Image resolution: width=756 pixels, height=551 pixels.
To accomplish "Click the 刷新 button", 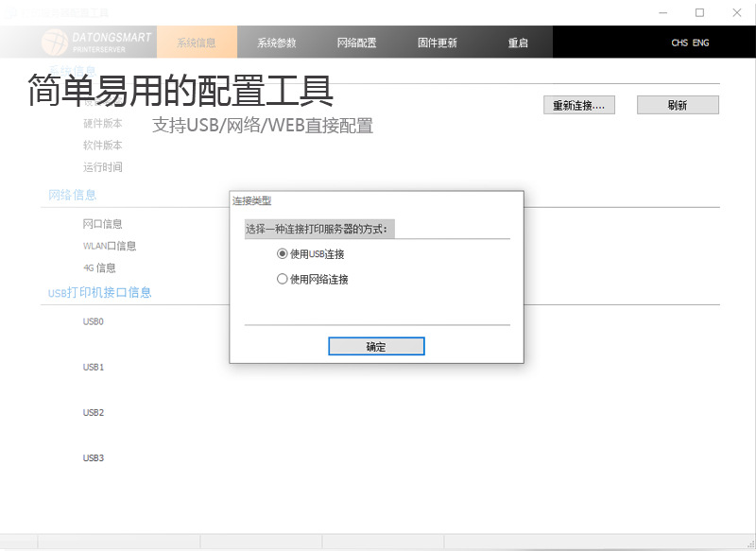I will 677,105.
